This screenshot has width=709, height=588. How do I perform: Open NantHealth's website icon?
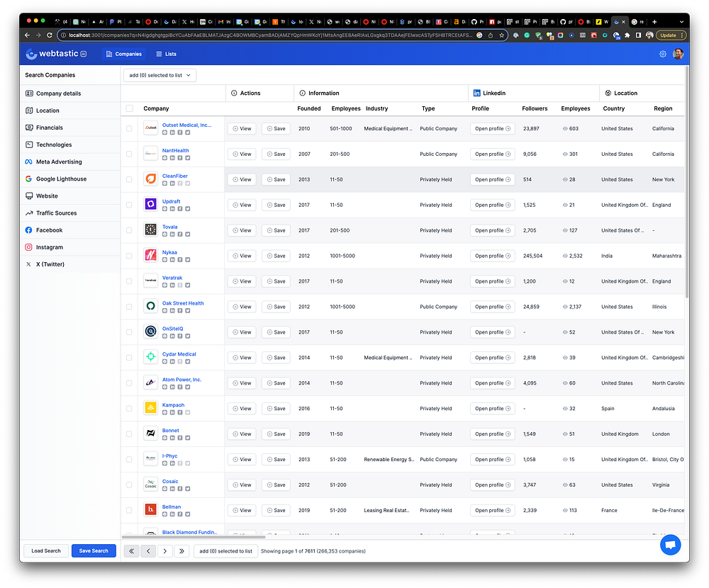coord(164,158)
